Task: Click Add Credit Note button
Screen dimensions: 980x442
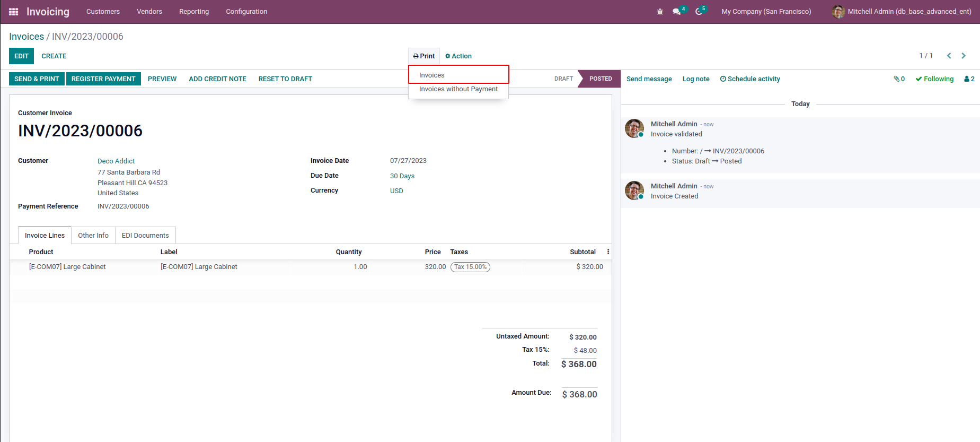Action: point(217,79)
